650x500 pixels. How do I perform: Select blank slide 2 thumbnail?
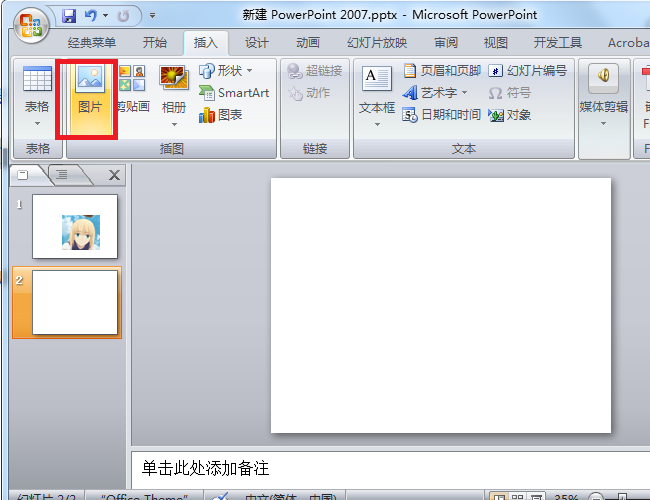[x=75, y=302]
